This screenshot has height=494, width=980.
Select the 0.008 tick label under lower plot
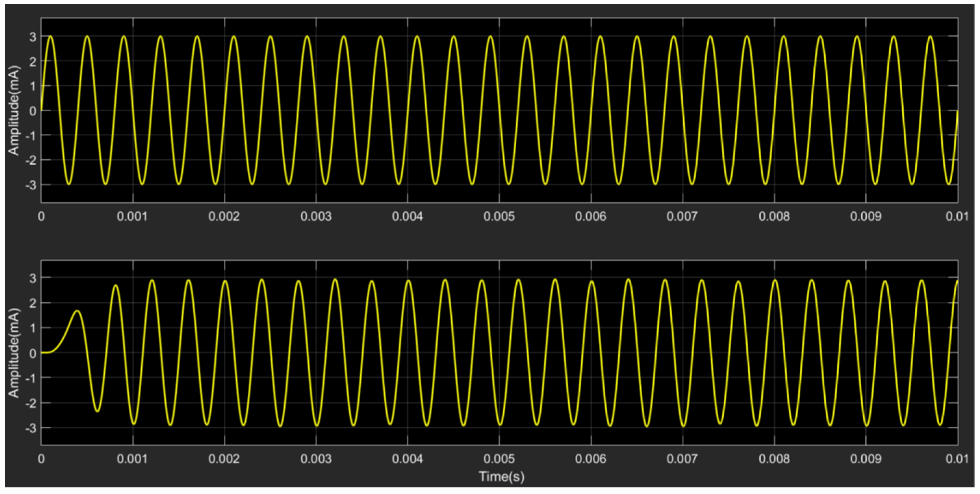pyautogui.click(x=774, y=459)
